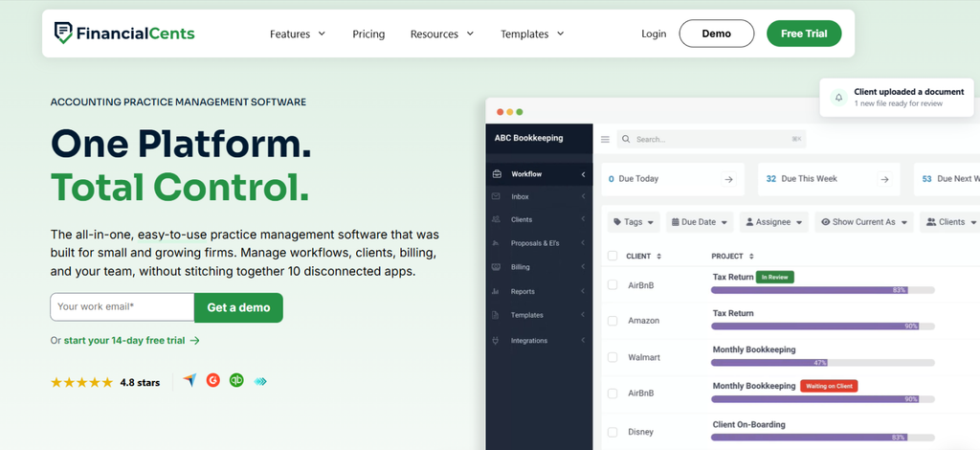The image size is (980, 450).
Task: Expand the Inbox sidebar chevron
Action: [583, 196]
